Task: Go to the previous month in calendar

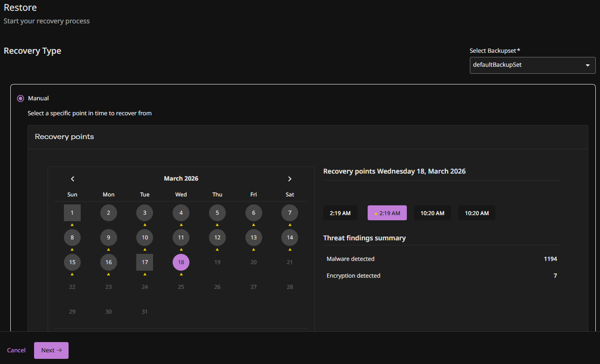Action: click(72, 179)
